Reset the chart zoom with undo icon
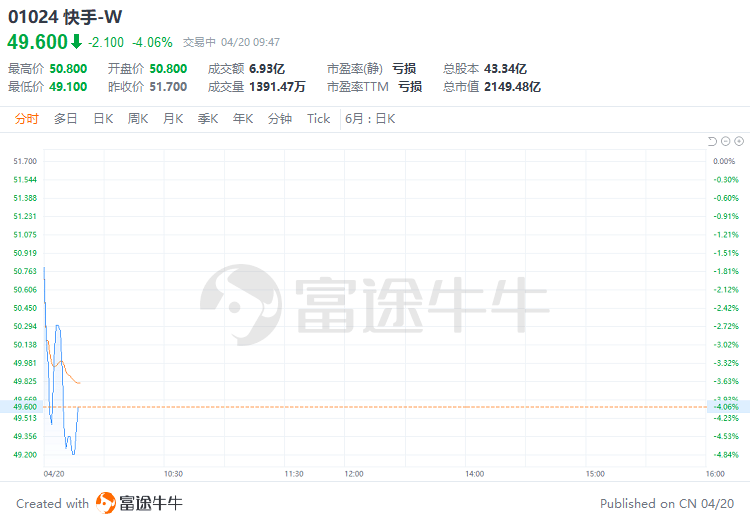Viewport: 750px width, 524px height. pos(712,141)
